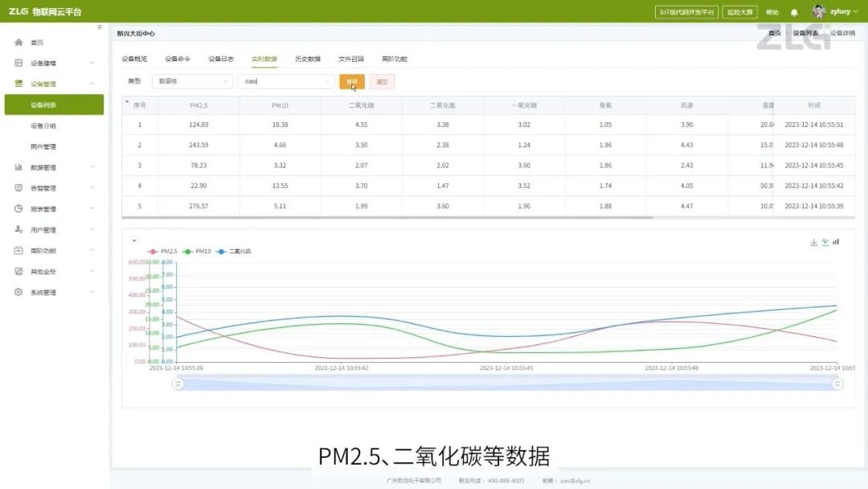
Task: Switch the chart to line view
Action: tap(825, 242)
